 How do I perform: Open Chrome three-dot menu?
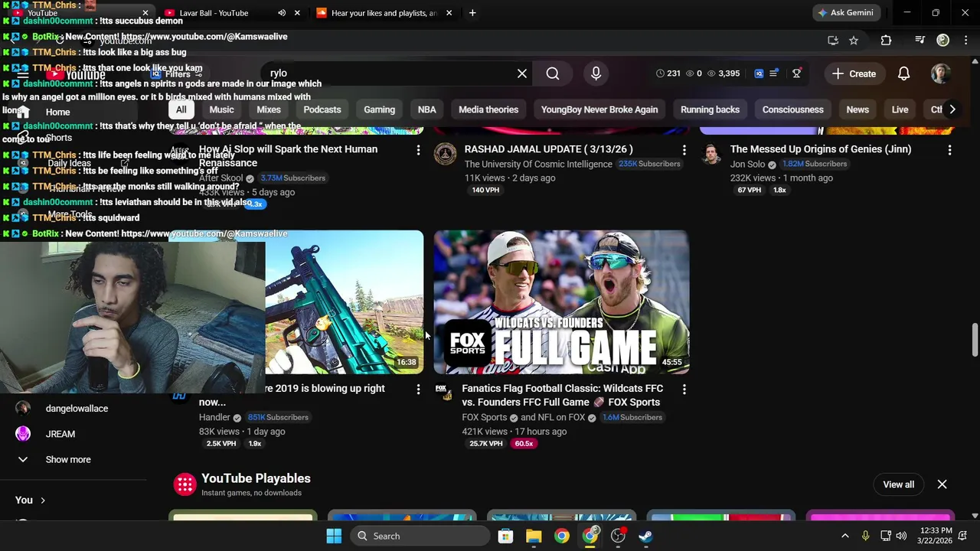(x=966, y=41)
